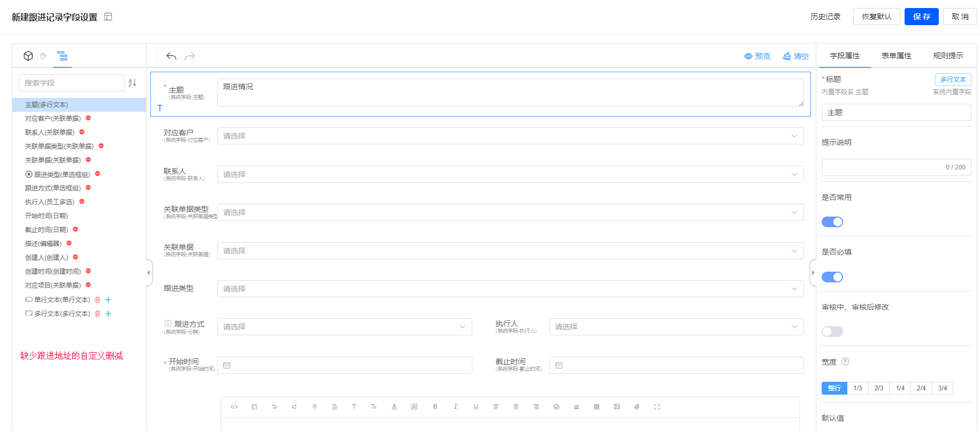The height and width of the screenshot is (431, 980).
Task: Toggle the 是否必填 switch
Action: 832,277
